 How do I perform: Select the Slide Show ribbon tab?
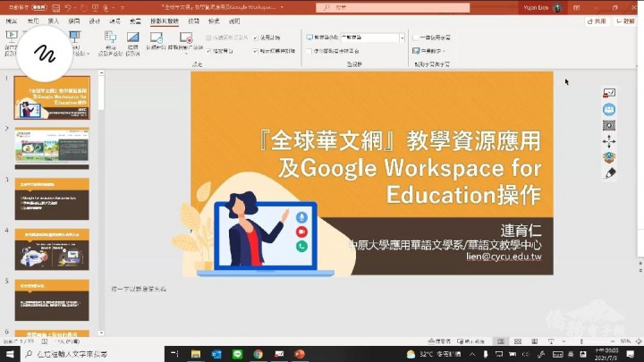[165, 21]
